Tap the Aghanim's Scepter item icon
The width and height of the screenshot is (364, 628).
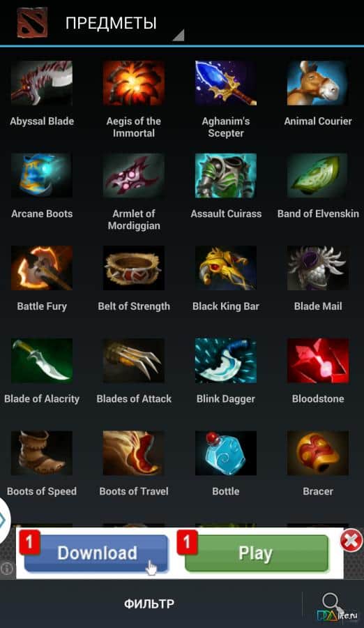click(226, 83)
